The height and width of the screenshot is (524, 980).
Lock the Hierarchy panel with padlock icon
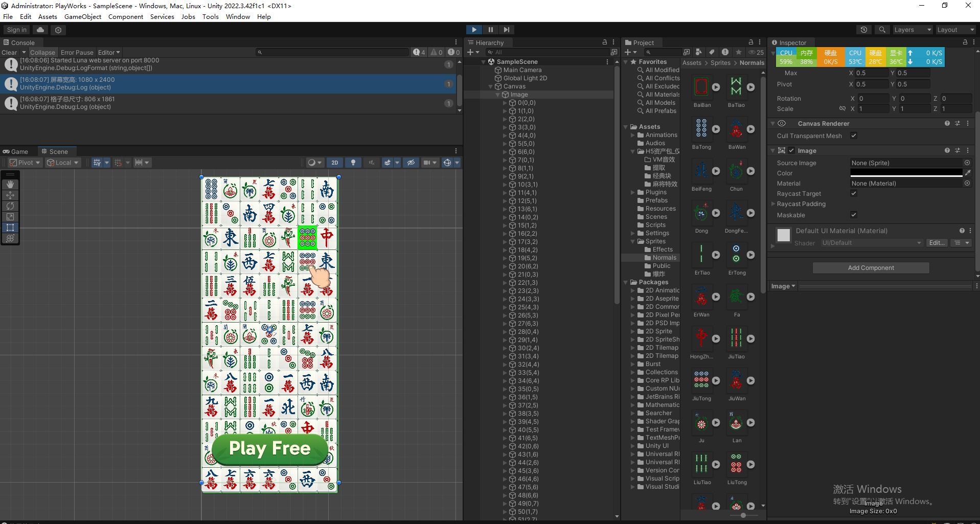(605, 42)
